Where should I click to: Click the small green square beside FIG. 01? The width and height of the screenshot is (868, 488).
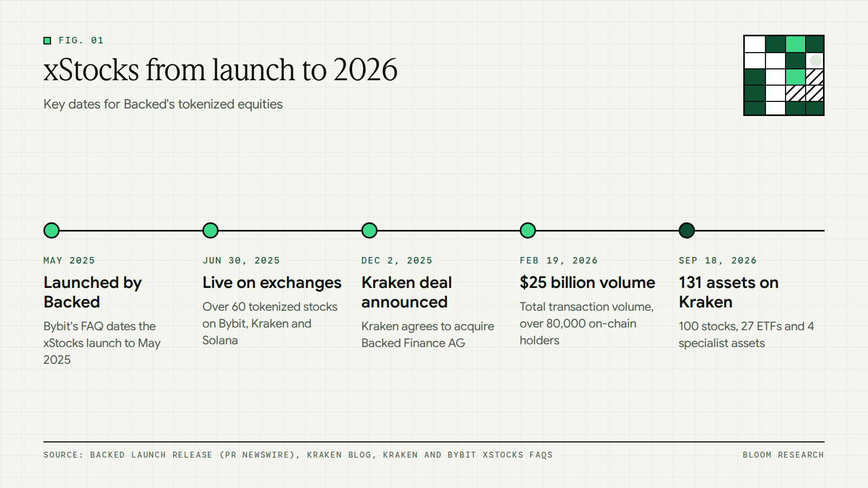click(47, 41)
